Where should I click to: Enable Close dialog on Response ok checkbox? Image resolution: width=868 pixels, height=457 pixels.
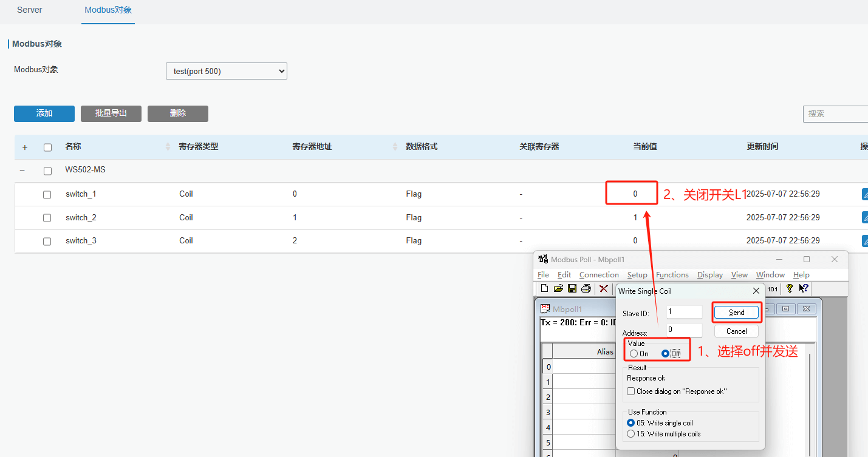tap(631, 391)
